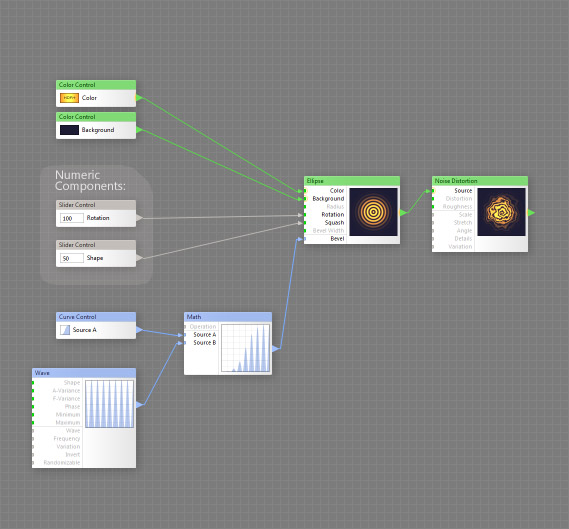569x529 pixels.
Task: Select the Numeric Components group label
Action: point(90,180)
